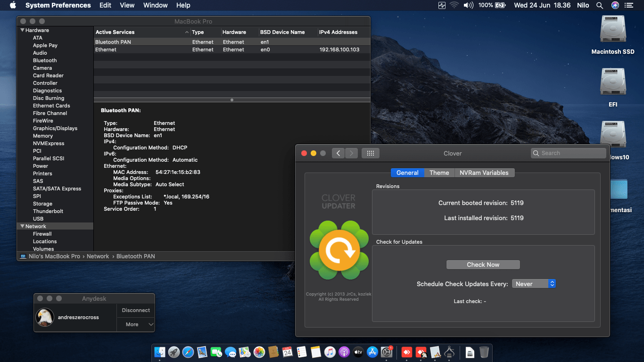The width and height of the screenshot is (644, 362).
Task: Switch to the Theme tab
Action: click(x=439, y=173)
